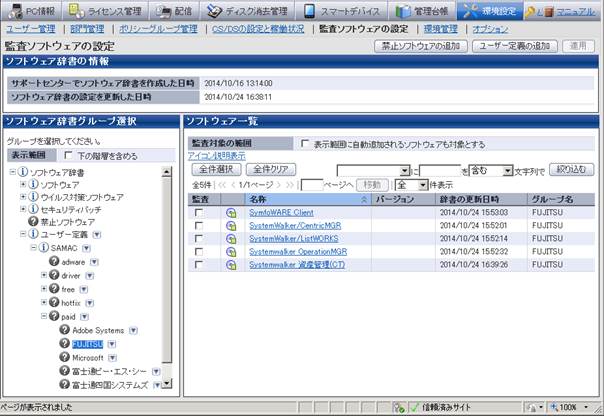Click SymfoWARE Client row icon
Viewport: 604px width, 416px height.
(231, 213)
